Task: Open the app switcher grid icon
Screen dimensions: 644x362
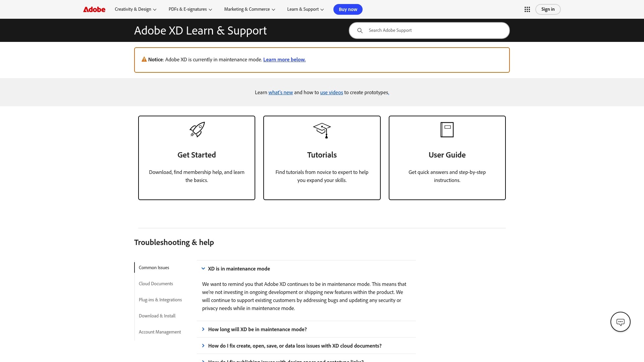Action: click(x=527, y=9)
